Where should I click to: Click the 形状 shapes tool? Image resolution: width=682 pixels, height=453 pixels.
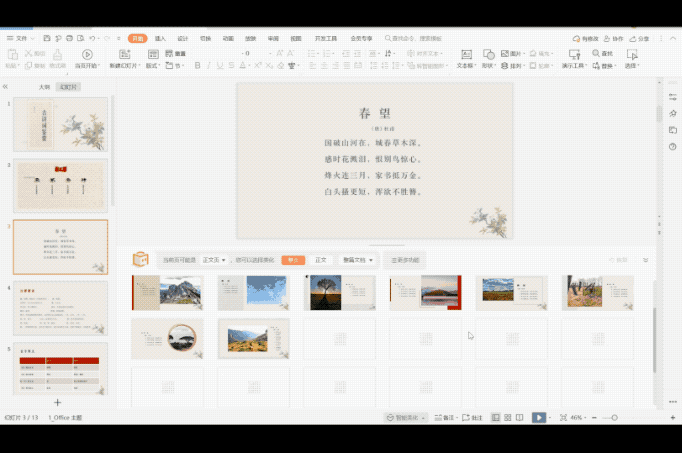[x=488, y=54]
